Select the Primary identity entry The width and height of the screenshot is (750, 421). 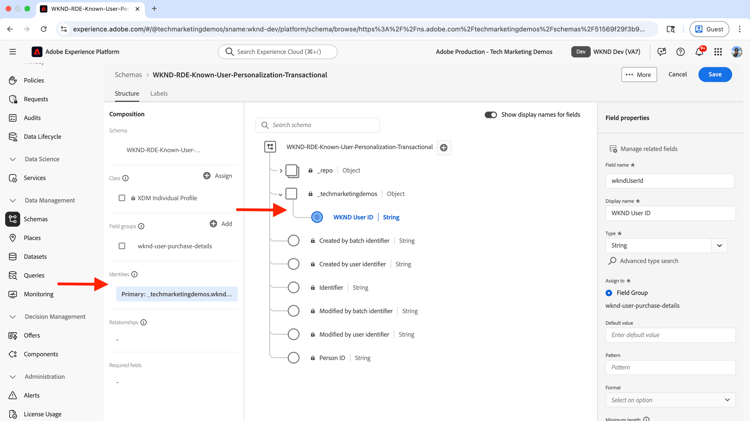pyautogui.click(x=177, y=294)
